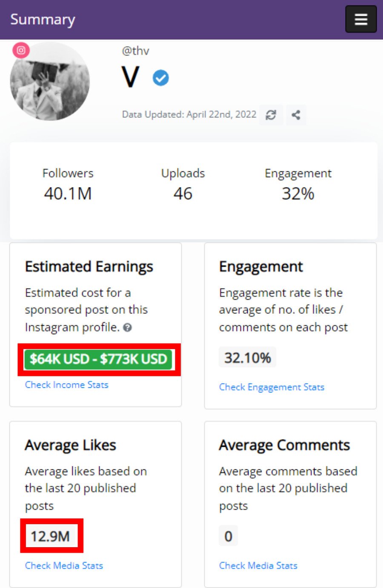Open the Check Income Stats link

tap(67, 385)
